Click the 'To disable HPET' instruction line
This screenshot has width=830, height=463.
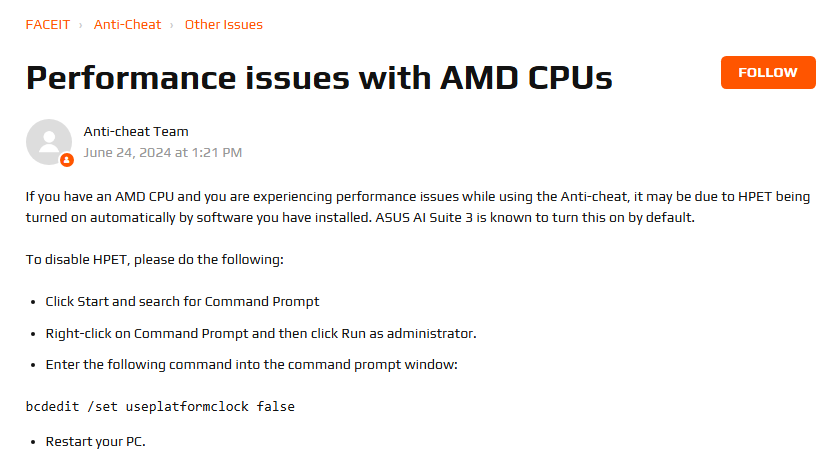tap(155, 260)
